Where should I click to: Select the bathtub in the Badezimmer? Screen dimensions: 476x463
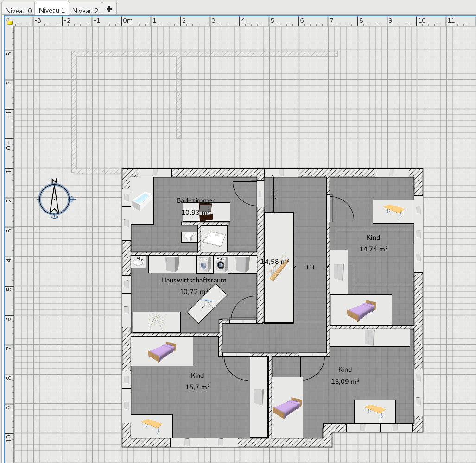[x=142, y=201]
